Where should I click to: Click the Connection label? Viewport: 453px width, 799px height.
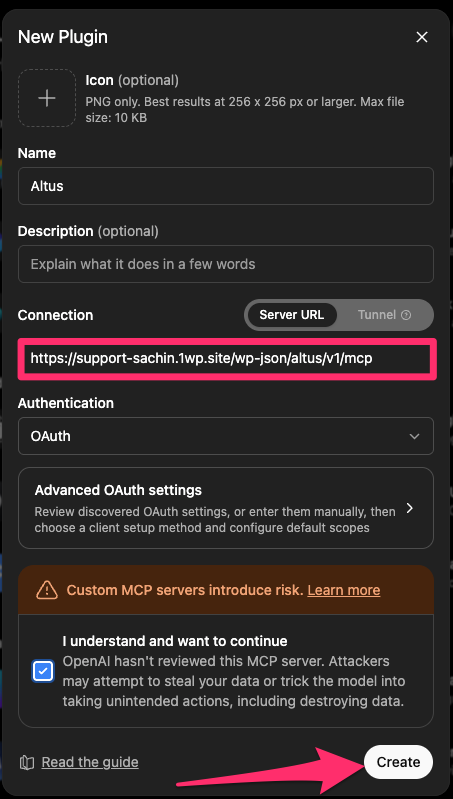pyautogui.click(x=56, y=315)
